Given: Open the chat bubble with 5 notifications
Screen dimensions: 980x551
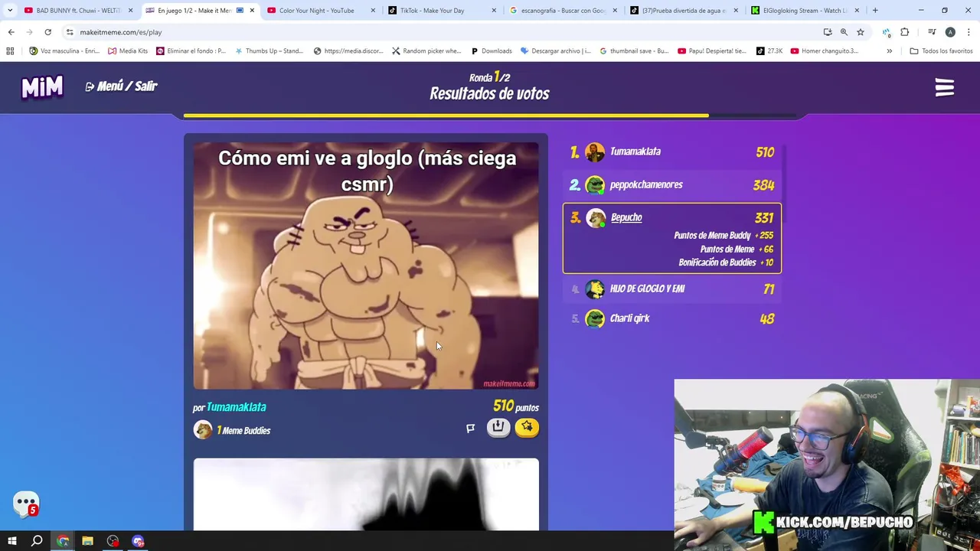Looking at the screenshot, I should point(26,504).
